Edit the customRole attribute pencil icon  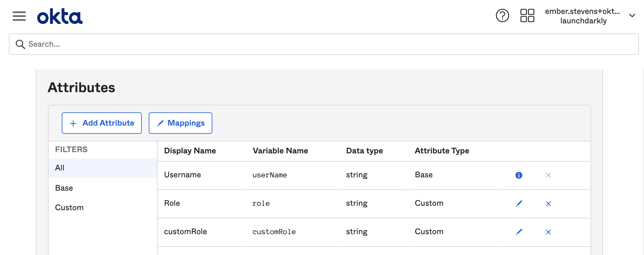coord(519,232)
